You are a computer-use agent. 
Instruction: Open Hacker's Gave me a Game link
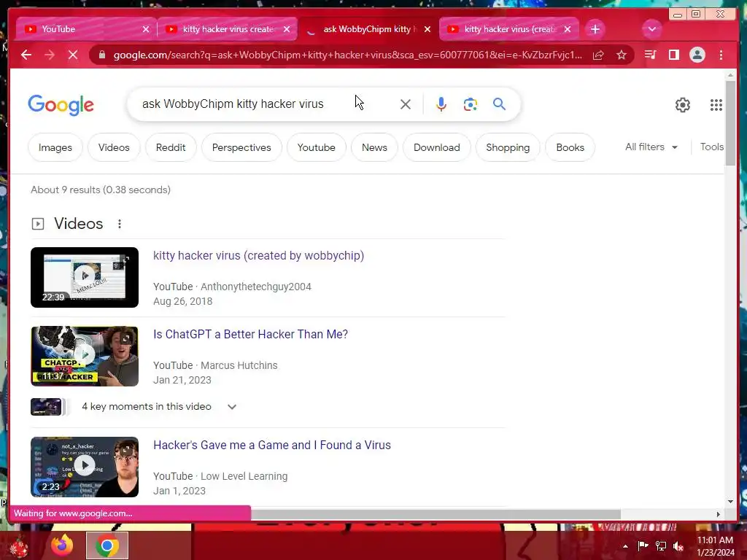point(272,446)
